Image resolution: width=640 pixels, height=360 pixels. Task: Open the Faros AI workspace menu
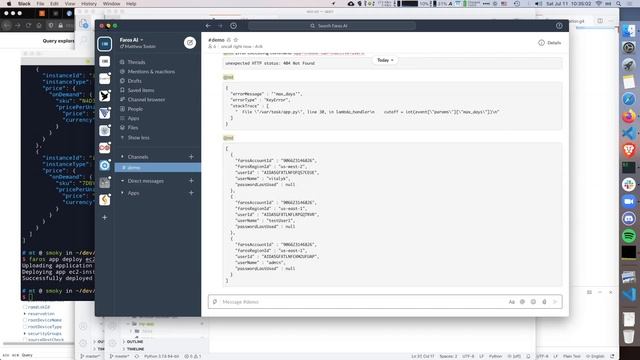pyautogui.click(x=131, y=40)
